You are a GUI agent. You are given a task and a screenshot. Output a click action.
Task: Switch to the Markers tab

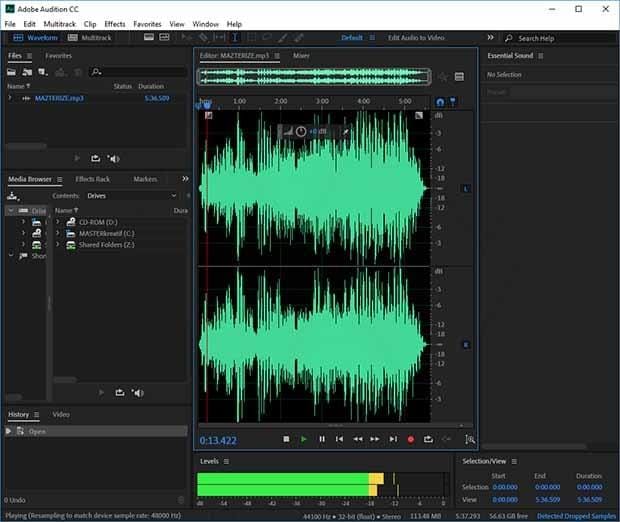click(145, 179)
